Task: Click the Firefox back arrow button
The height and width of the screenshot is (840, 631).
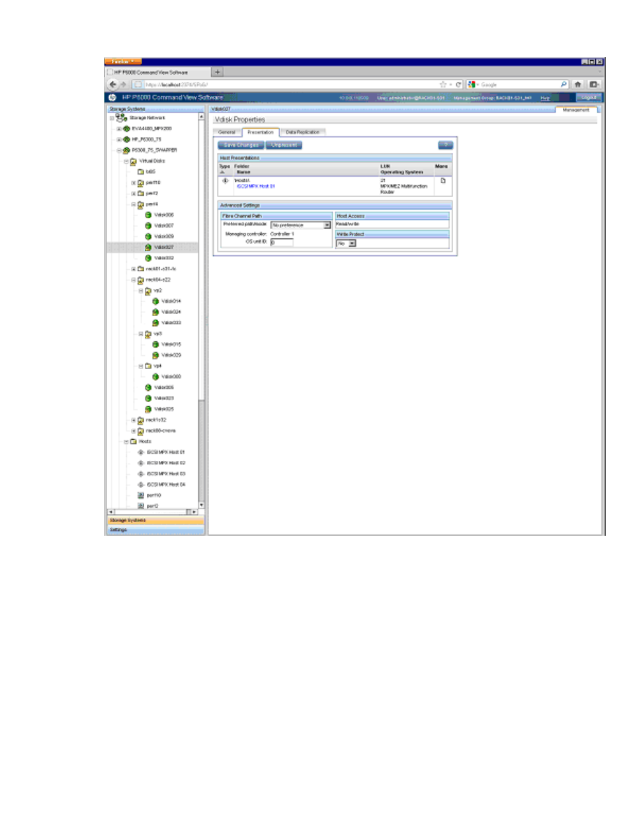Action: point(113,84)
